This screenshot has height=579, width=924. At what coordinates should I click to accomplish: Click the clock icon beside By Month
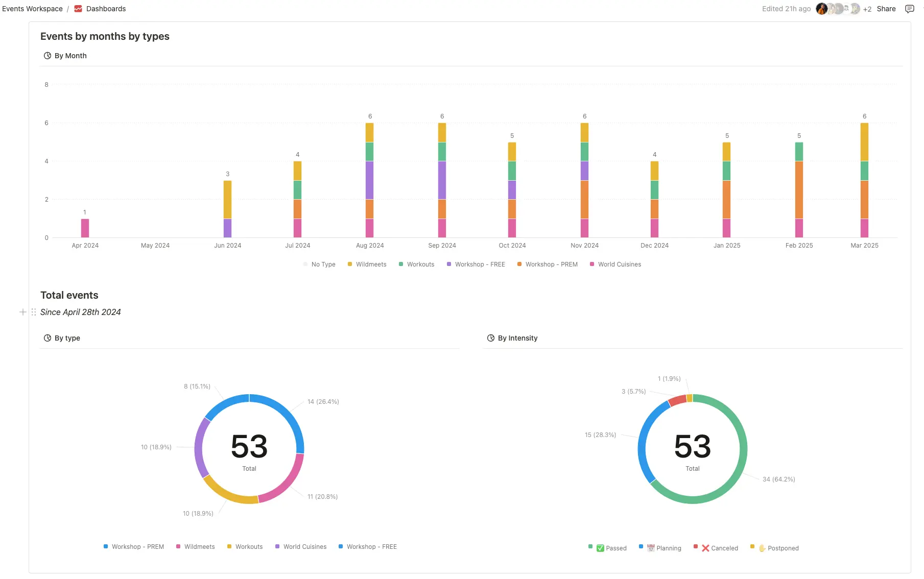point(48,56)
